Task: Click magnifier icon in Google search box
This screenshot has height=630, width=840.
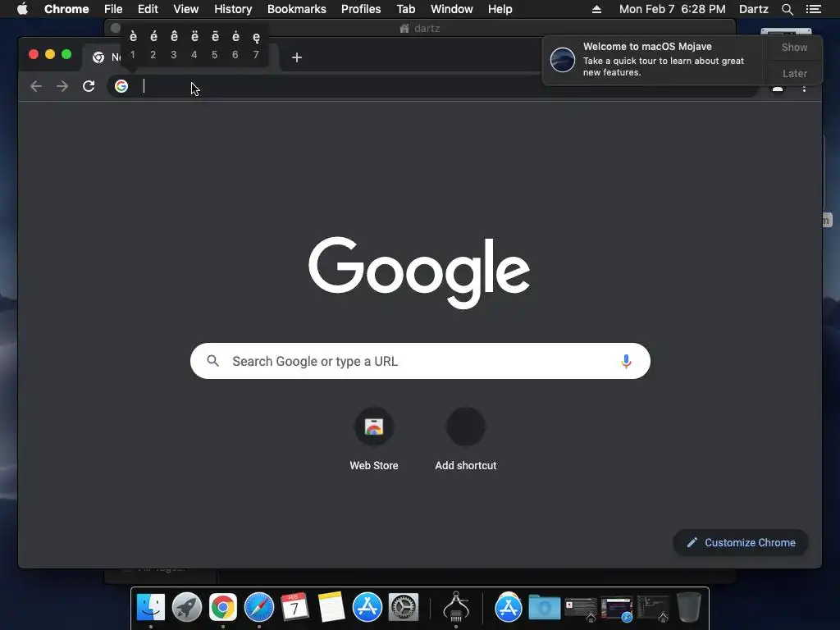Action: click(212, 361)
